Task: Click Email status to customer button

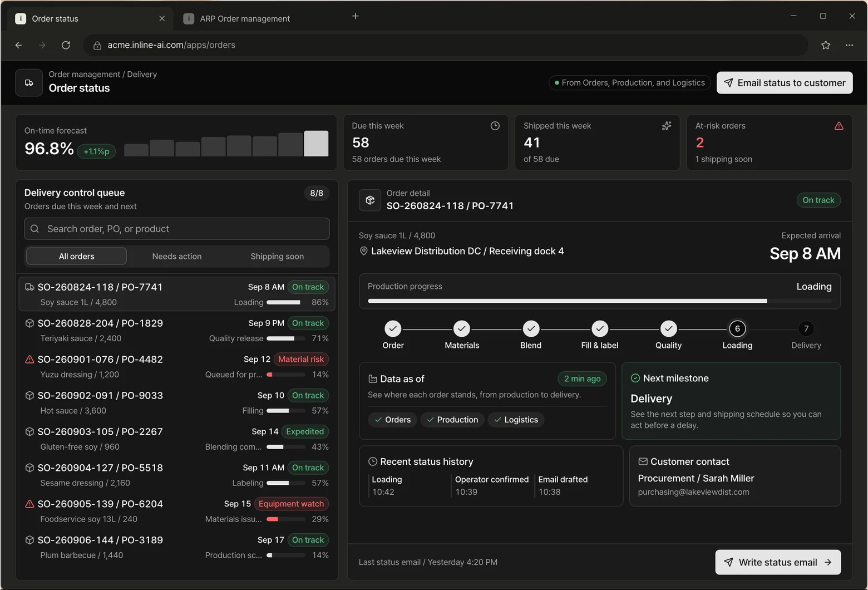Action: [x=785, y=83]
